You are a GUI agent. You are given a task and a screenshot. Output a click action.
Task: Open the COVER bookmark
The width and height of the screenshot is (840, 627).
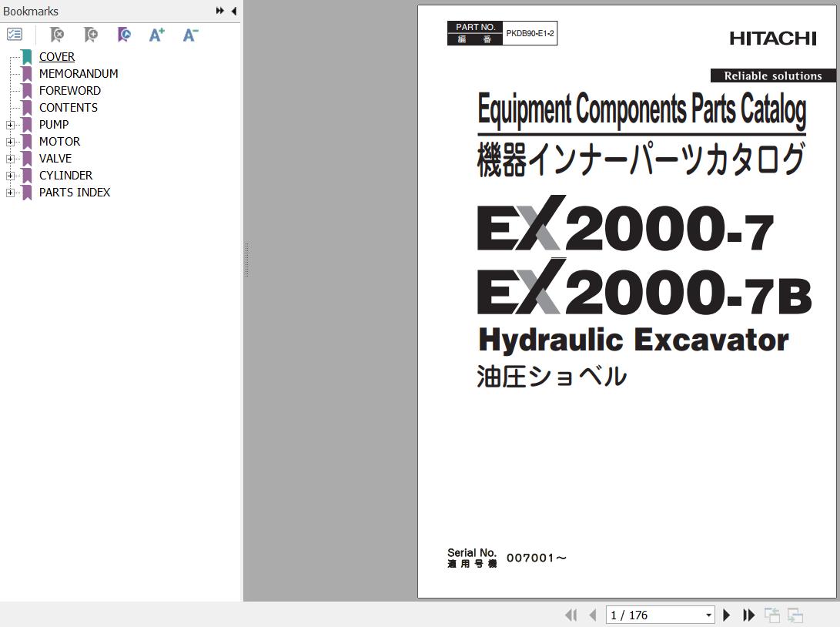(57, 57)
